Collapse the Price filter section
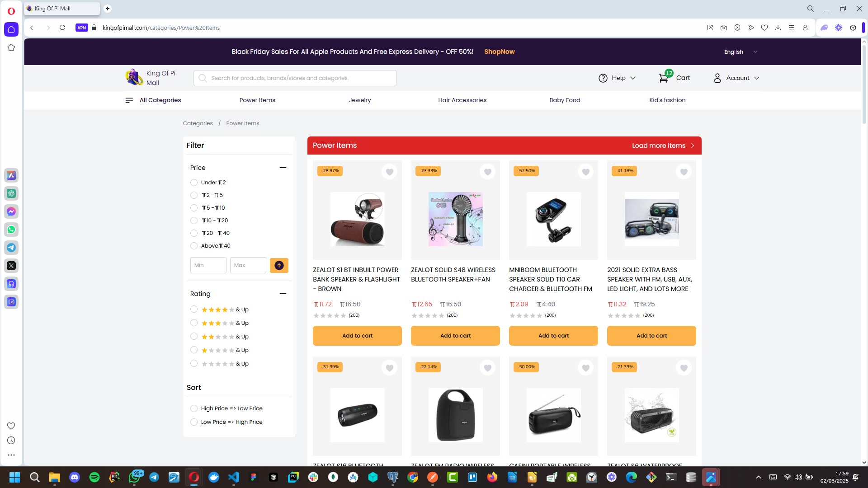The width and height of the screenshot is (868, 488). click(x=283, y=168)
